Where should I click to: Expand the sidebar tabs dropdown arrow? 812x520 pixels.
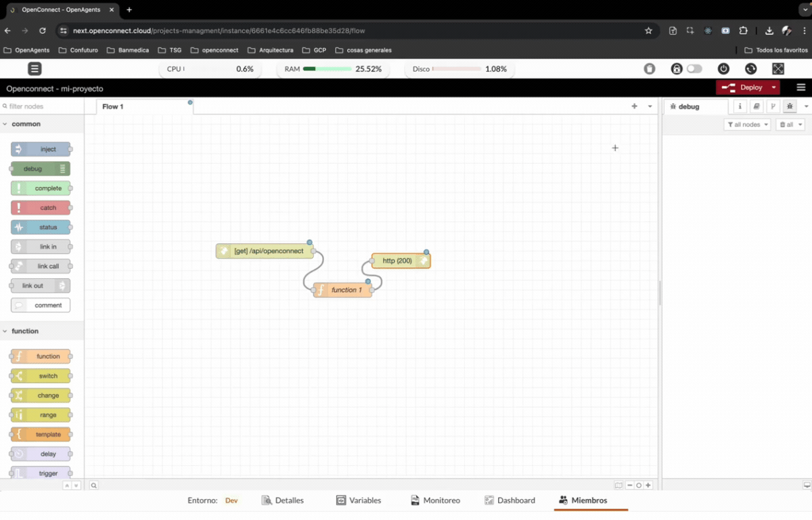click(x=806, y=106)
